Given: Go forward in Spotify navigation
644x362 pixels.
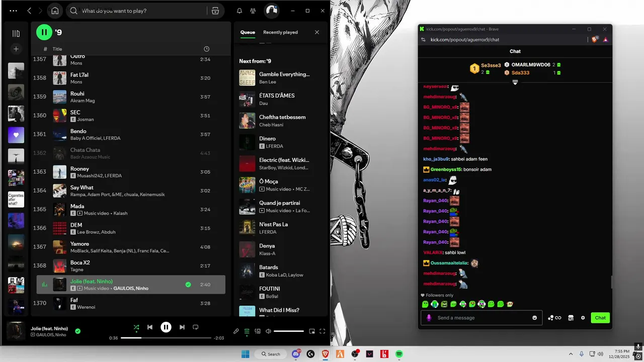Looking at the screenshot, I should [x=41, y=11].
